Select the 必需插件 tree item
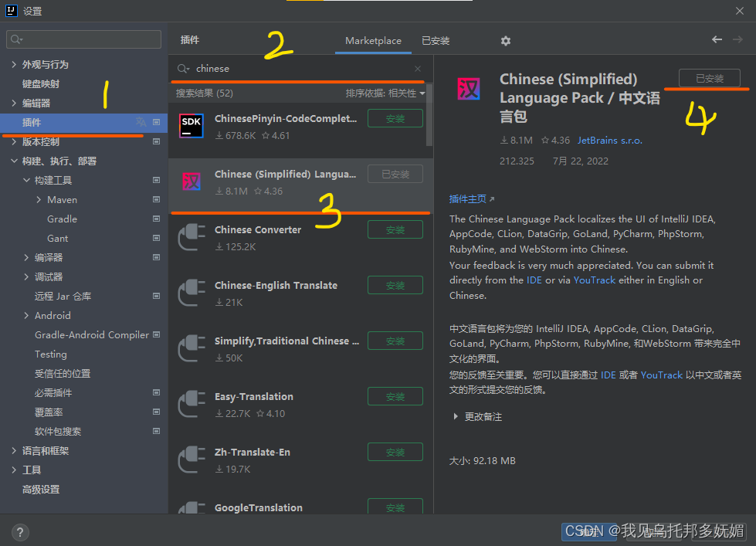Viewport: 756px width, 546px height. pos(53,392)
